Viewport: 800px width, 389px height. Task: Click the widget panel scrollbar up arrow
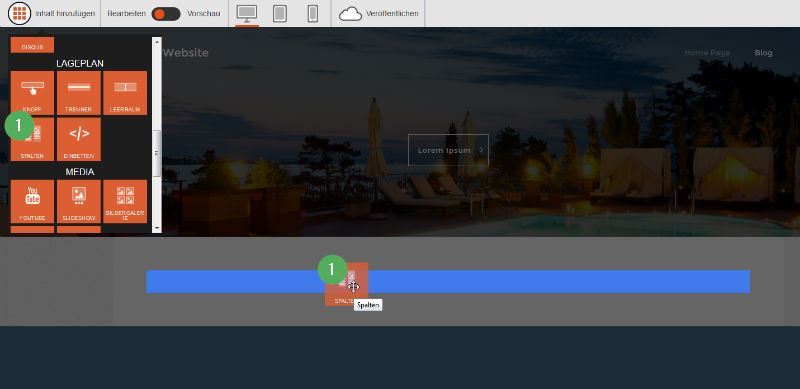[157, 40]
